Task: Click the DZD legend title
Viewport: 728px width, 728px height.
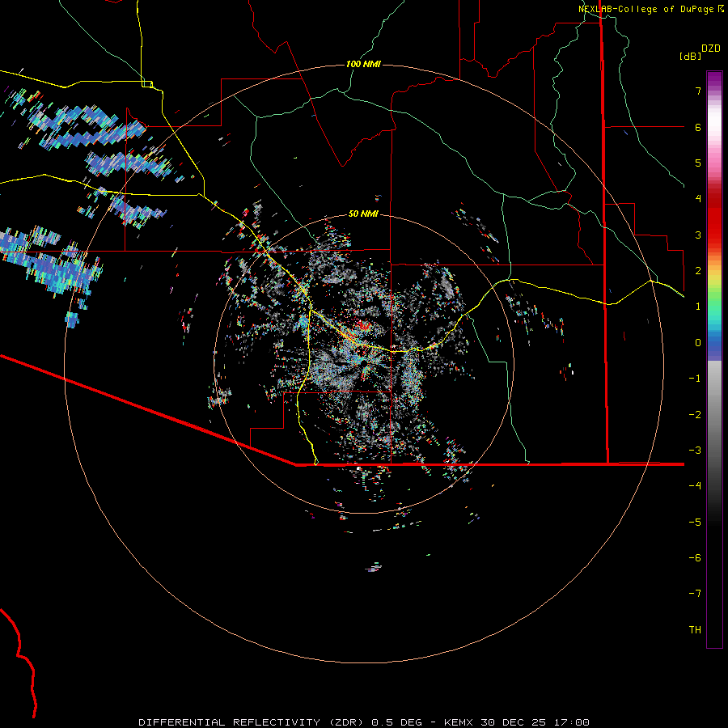Action: point(711,49)
